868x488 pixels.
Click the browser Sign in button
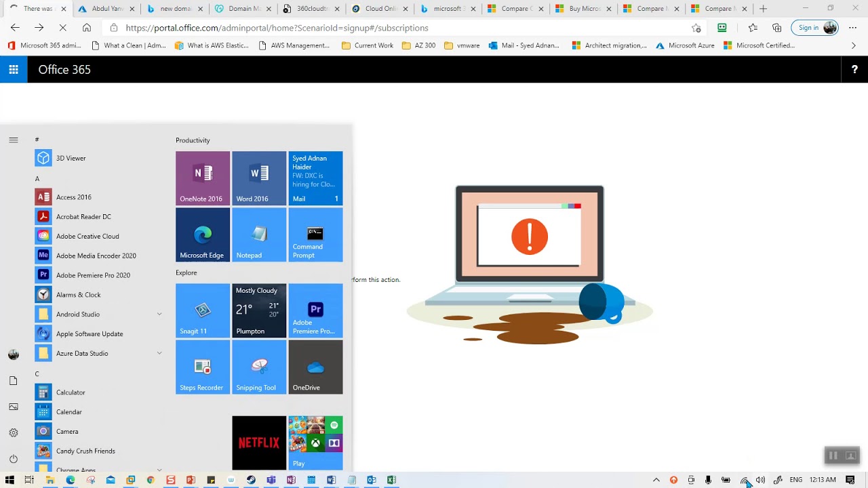pos(814,28)
